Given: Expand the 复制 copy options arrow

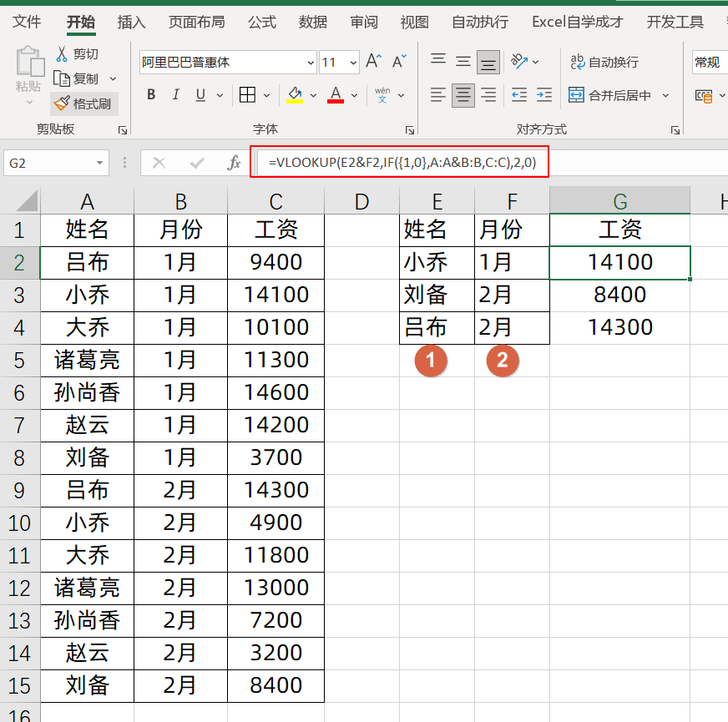Looking at the screenshot, I should tap(113, 79).
